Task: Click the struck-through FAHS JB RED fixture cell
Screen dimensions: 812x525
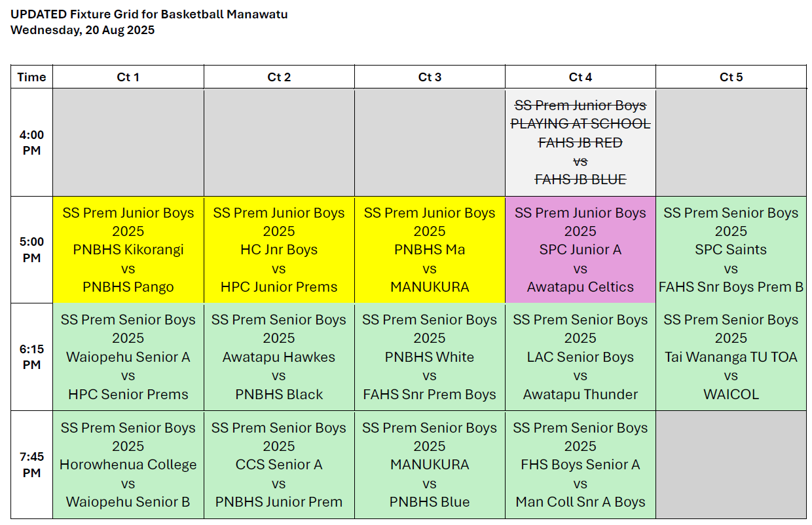Action: point(580,142)
